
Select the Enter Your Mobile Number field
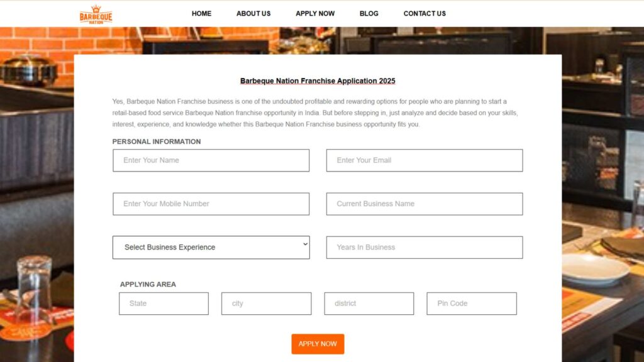point(211,204)
